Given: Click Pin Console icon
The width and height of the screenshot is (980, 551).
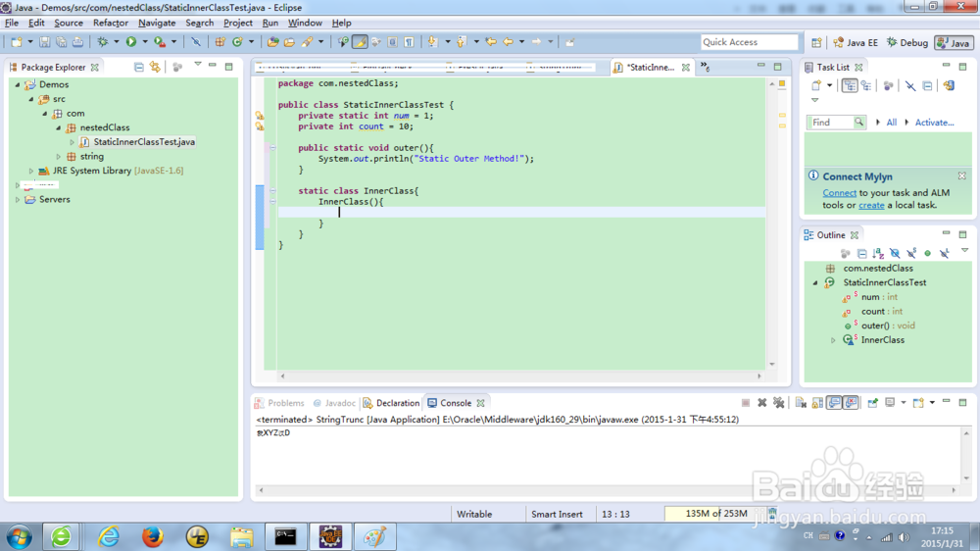Looking at the screenshot, I should pos(873,403).
